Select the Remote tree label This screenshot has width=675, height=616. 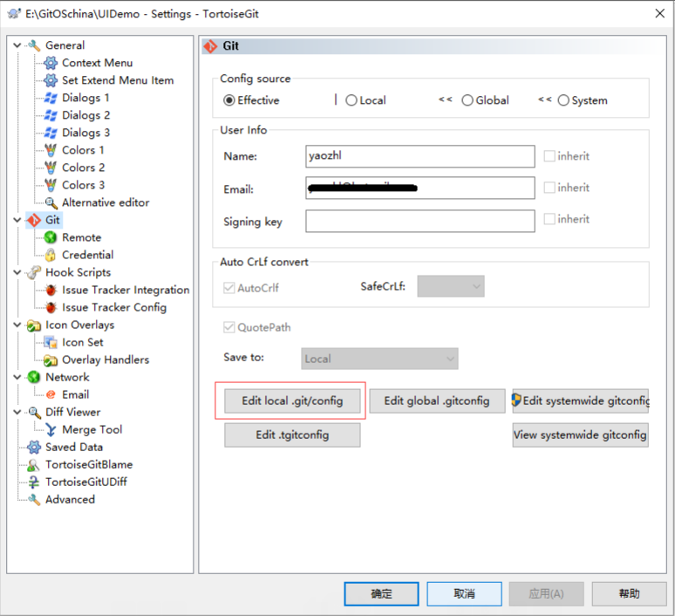tap(81, 237)
